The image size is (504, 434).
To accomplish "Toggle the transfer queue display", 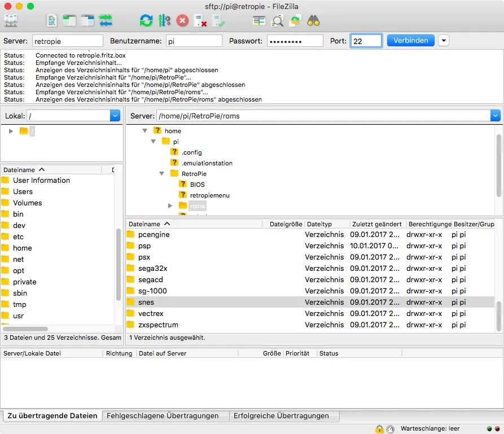I will tap(106, 20).
